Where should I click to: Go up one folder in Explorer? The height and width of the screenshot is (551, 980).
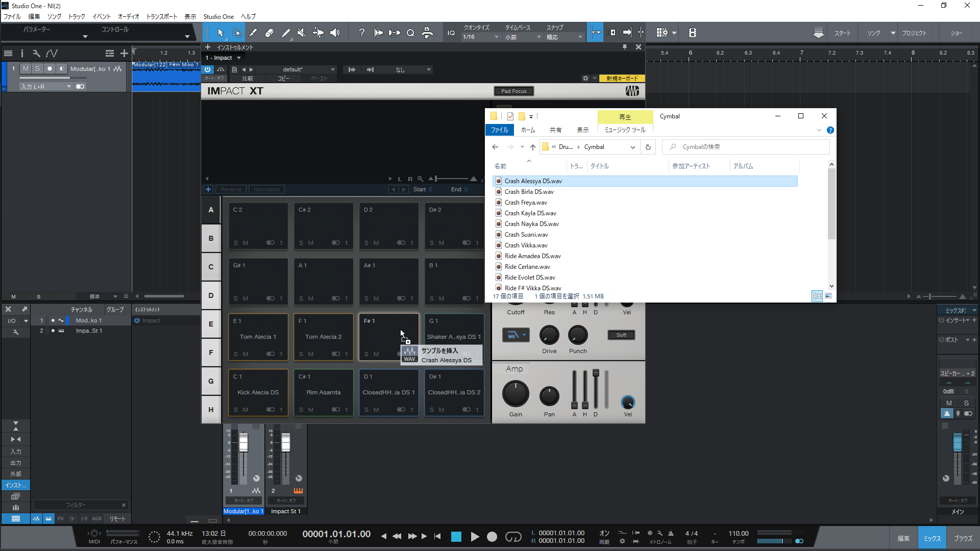pyautogui.click(x=533, y=147)
